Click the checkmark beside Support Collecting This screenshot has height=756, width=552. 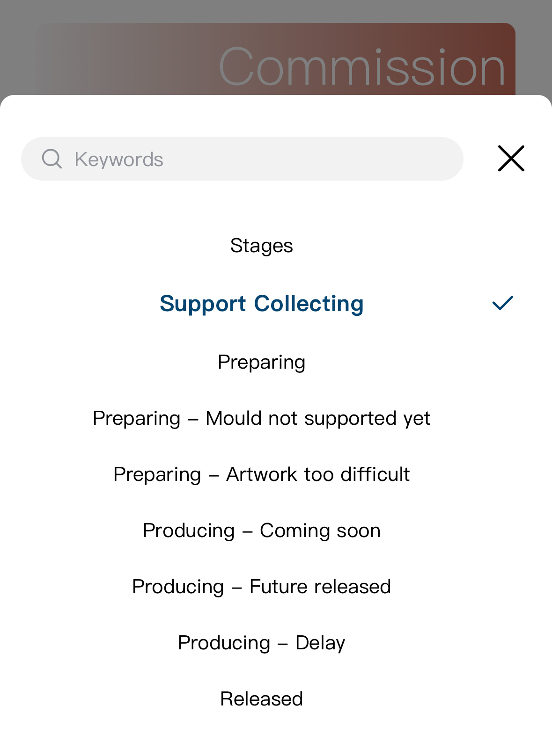coord(502,303)
